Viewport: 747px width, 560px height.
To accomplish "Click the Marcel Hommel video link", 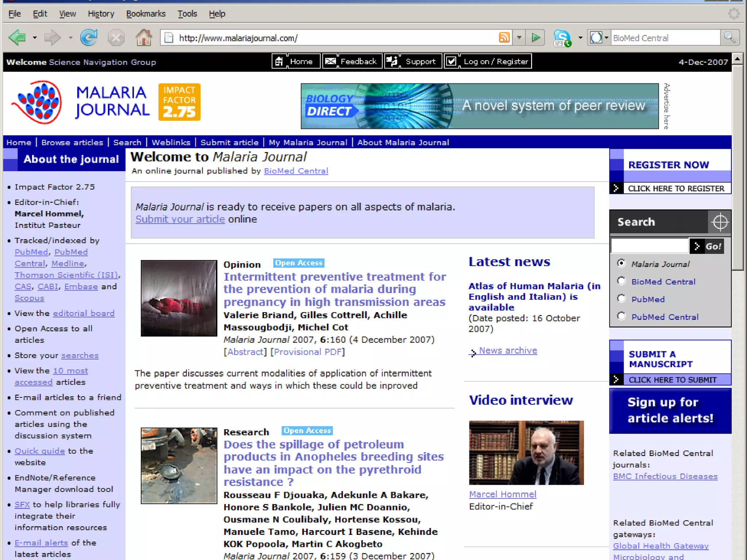I will point(503,494).
